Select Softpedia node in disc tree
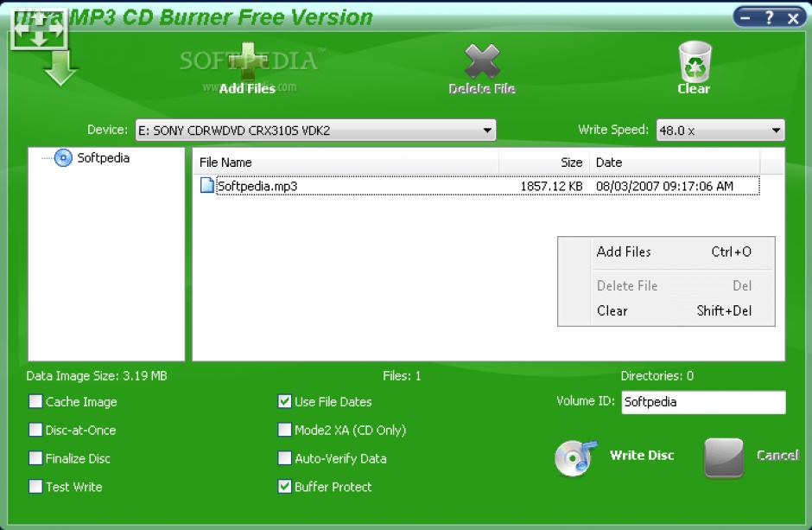This screenshot has height=530, width=812. pyautogui.click(x=103, y=157)
